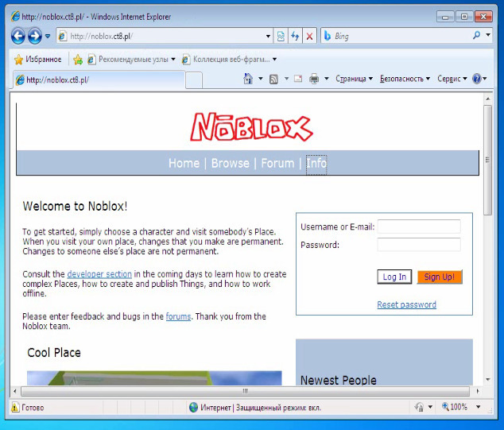Click the status bar privacy lock icon
Viewport: 504px width, 430px height.
tap(419, 407)
